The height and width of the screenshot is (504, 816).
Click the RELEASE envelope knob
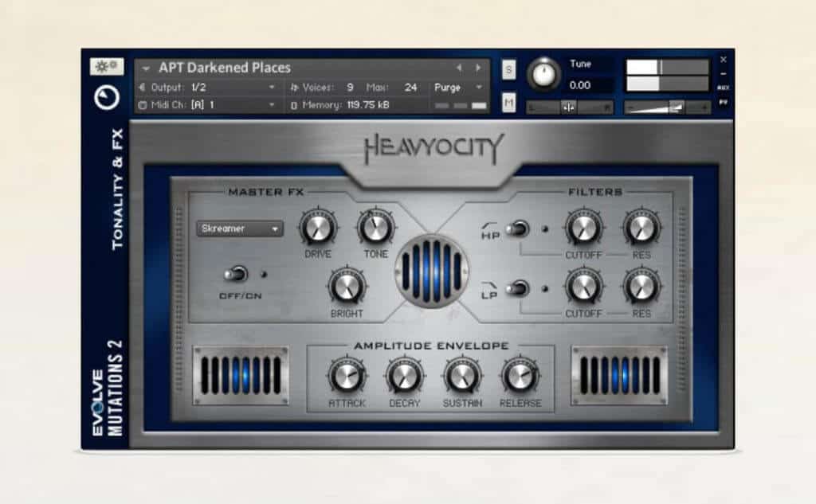(x=520, y=376)
